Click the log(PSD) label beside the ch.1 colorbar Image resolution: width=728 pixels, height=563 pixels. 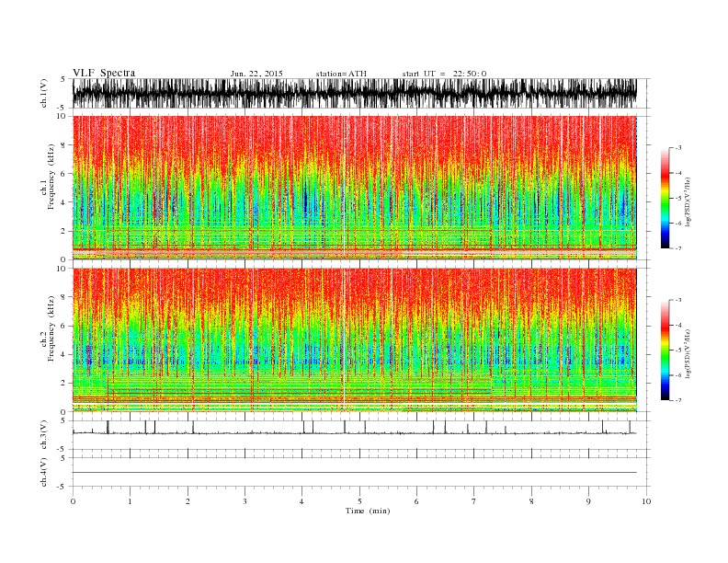[x=688, y=201]
